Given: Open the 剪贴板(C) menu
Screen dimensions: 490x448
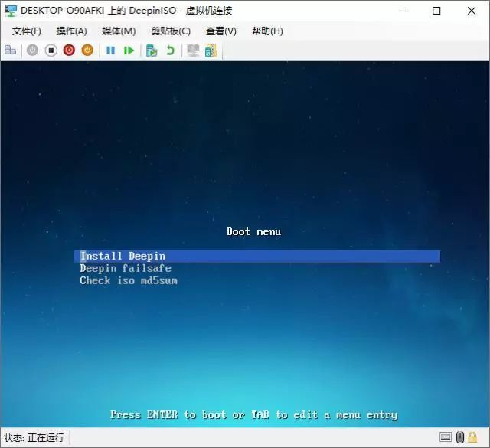Looking at the screenshot, I should [x=171, y=31].
